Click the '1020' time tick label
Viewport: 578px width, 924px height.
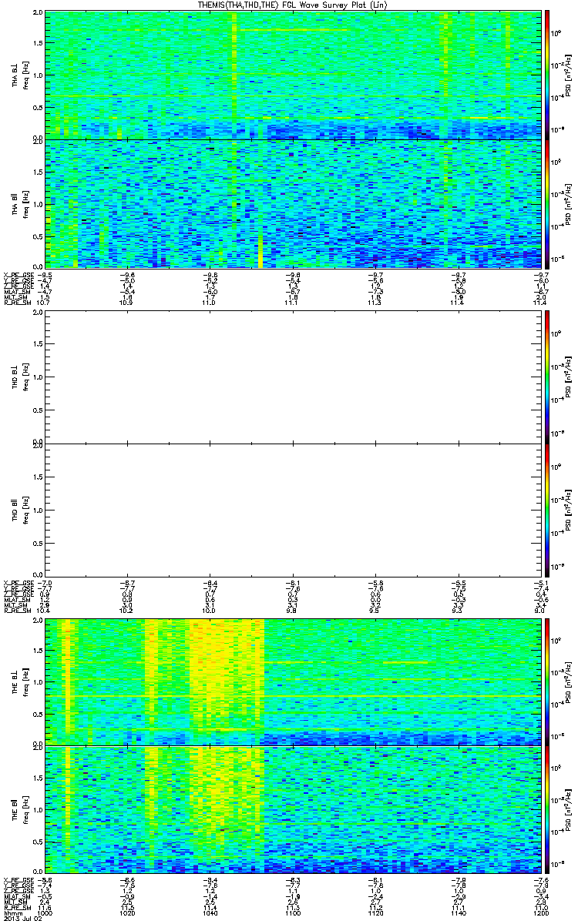point(128,914)
